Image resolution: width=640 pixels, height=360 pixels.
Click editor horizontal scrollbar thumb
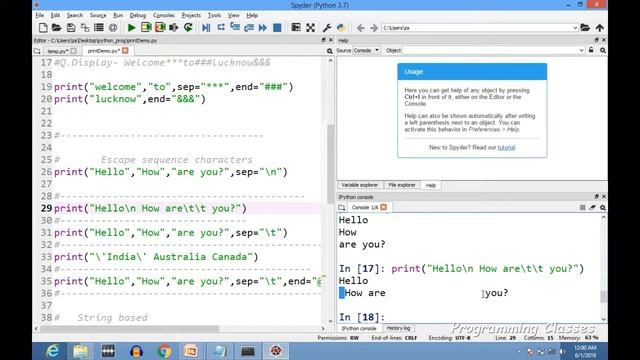[x=130, y=329]
